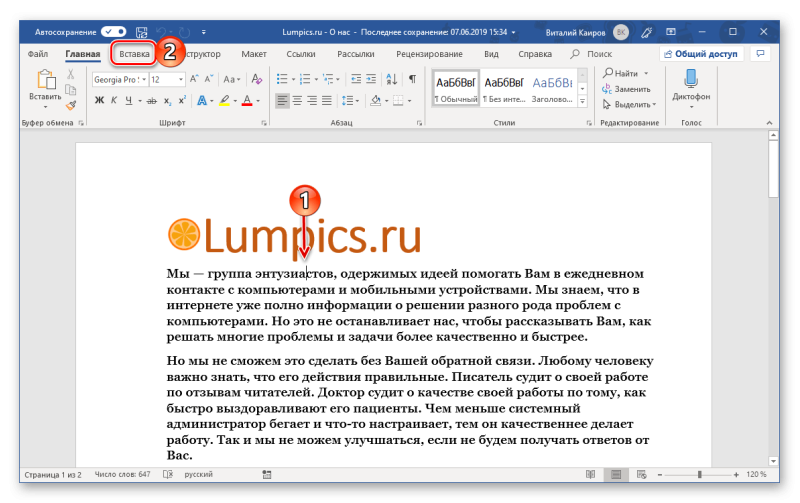The width and height of the screenshot is (800, 503).
Task: Open the Файл menu
Action: (x=38, y=54)
